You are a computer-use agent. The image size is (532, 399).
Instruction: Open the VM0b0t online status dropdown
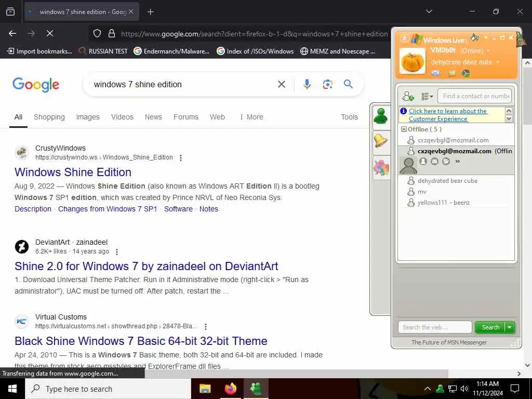click(x=488, y=50)
